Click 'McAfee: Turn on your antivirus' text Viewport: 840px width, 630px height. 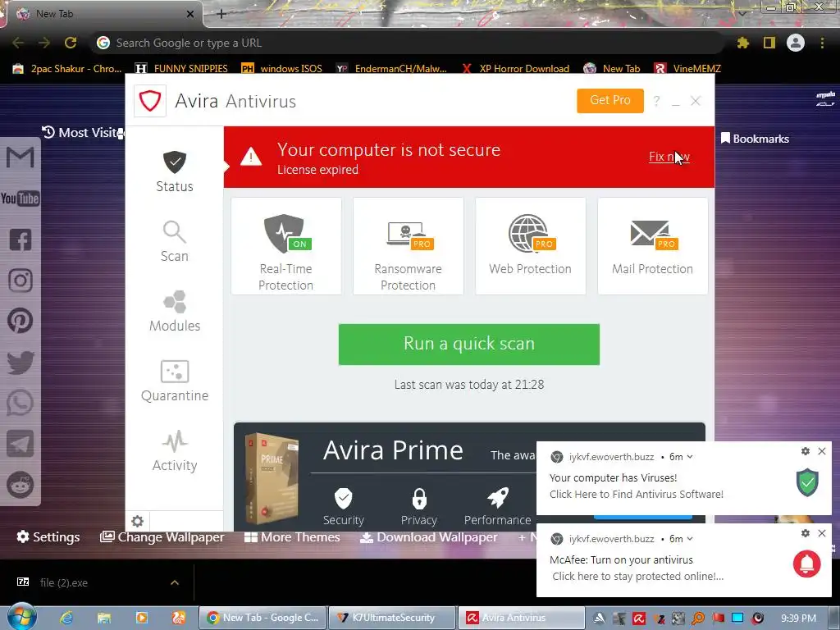point(622,559)
